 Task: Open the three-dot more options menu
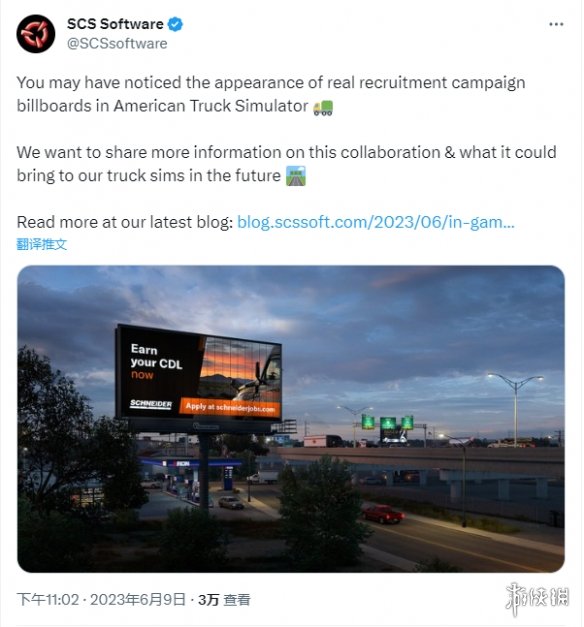point(556,24)
